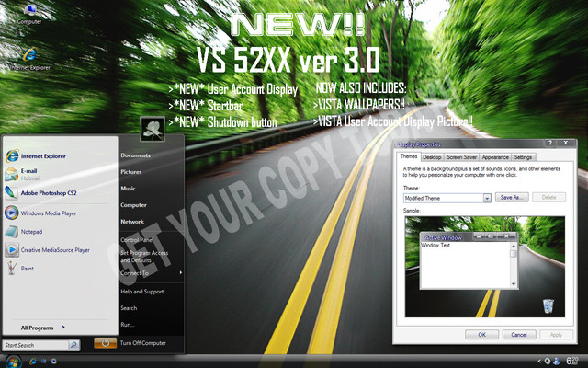Click the Save As... button
588x368 pixels.
point(512,197)
